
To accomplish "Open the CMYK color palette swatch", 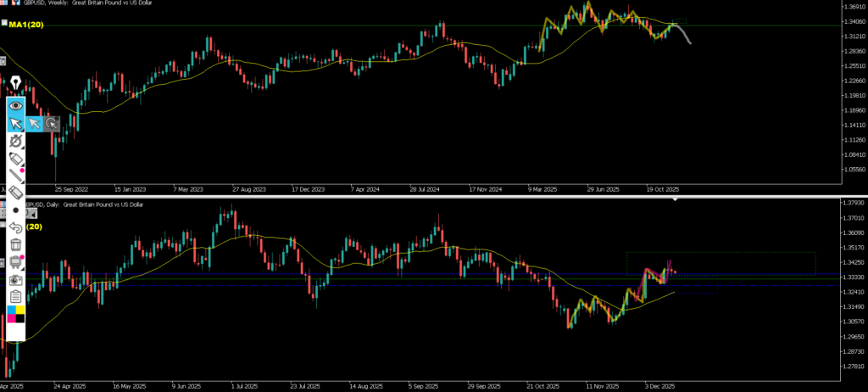I will pos(15,315).
